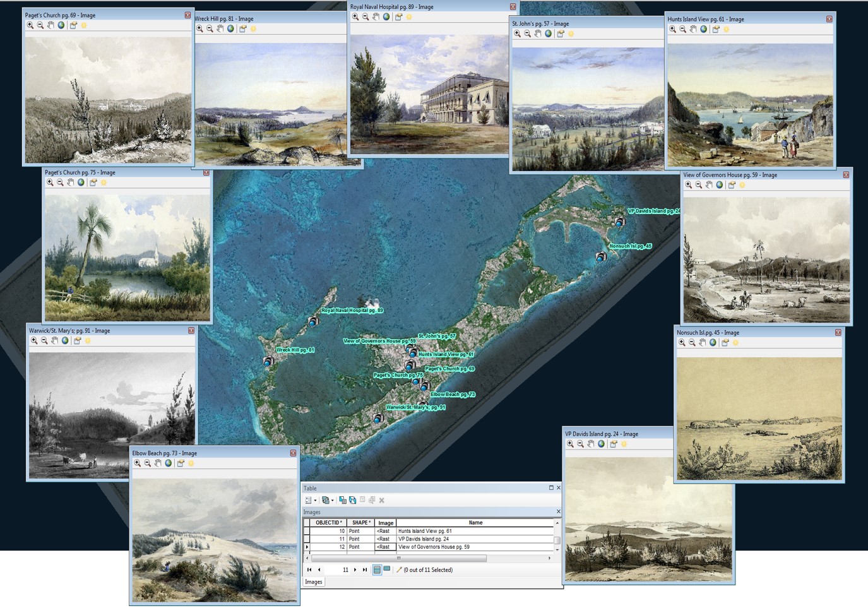Click camera marker beside Nonsuch Isl. map label
Screen dimensions: 868x608
pos(601,257)
